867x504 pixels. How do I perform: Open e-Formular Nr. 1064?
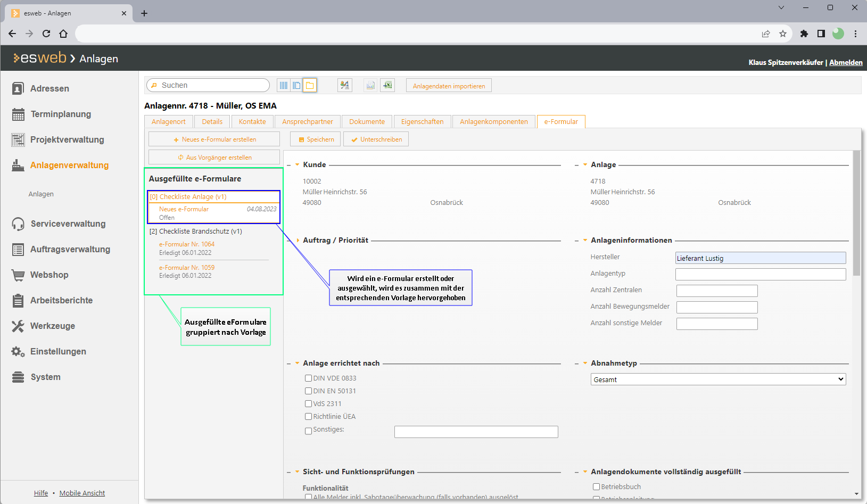pyautogui.click(x=187, y=244)
